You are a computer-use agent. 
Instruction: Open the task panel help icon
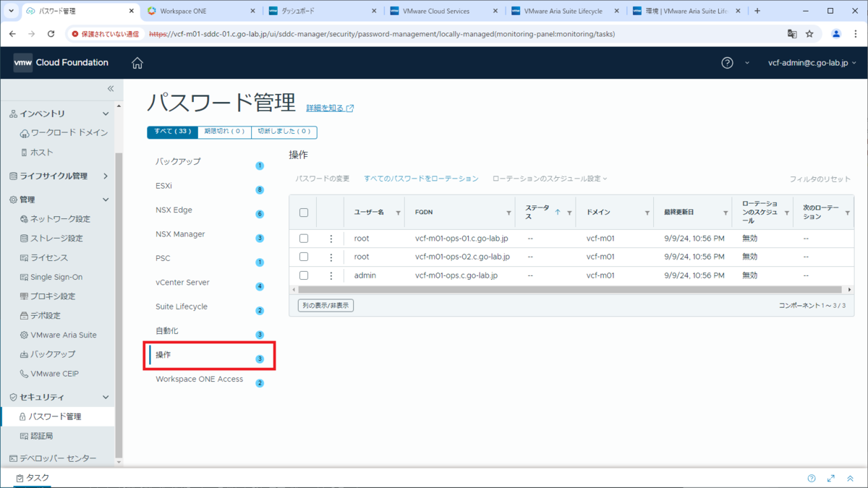click(x=812, y=478)
